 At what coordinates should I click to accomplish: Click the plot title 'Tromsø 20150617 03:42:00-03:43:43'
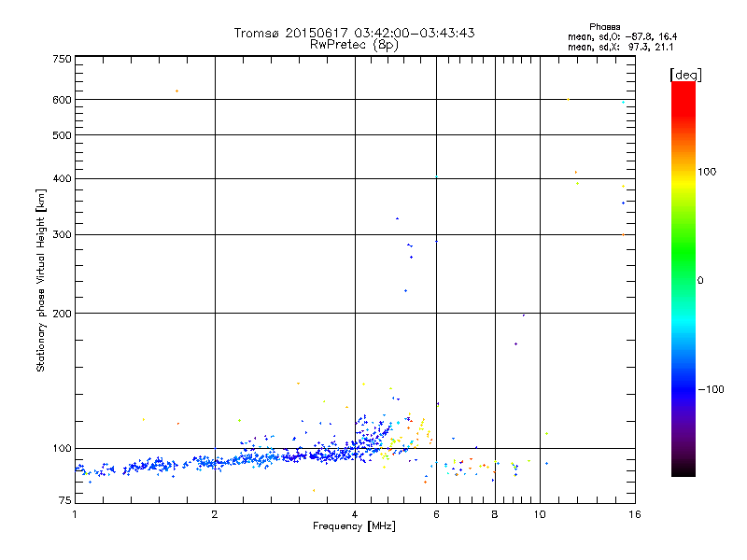355,33
